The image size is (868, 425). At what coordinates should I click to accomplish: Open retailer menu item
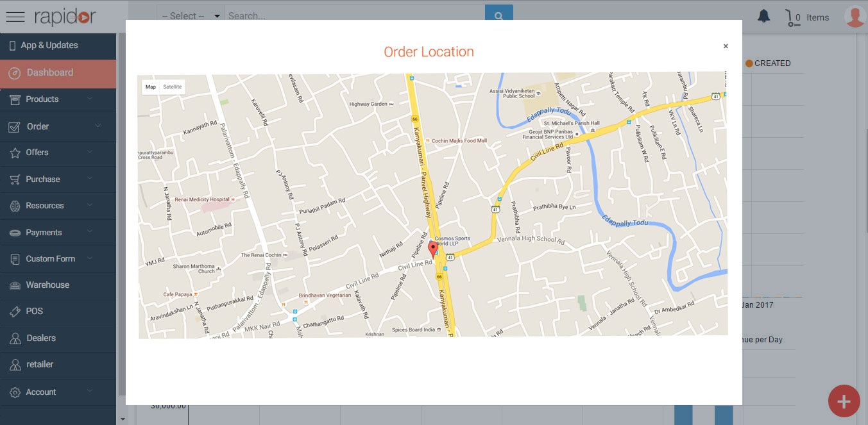click(x=58, y=365)
